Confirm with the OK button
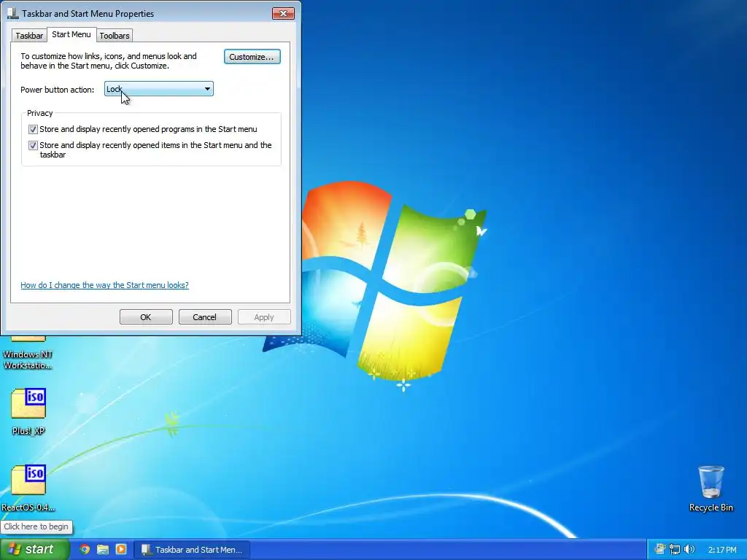The height and width of the screenshot is (560, 747). pos(146,317)
